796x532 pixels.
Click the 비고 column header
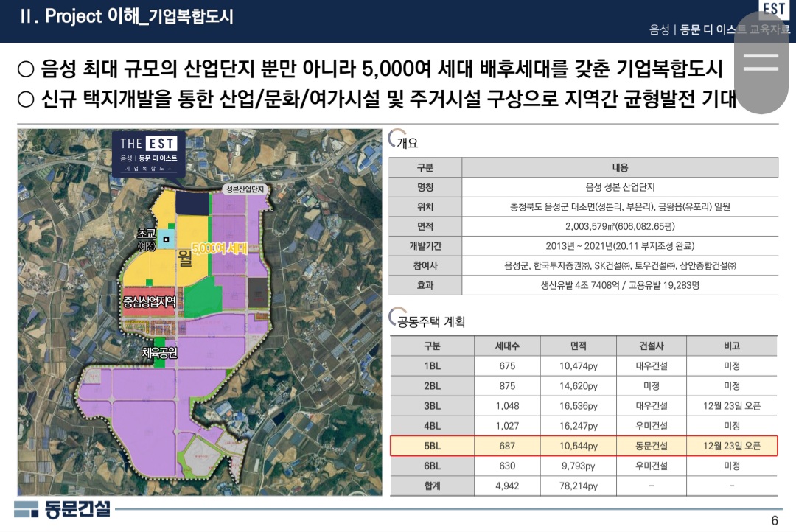[732, 346]
